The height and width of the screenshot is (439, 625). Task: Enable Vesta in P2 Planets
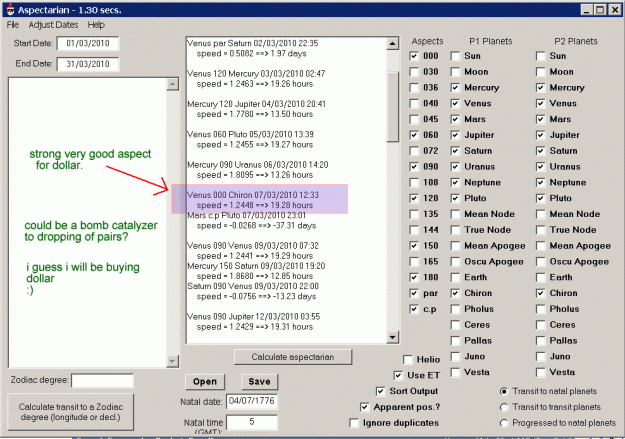click(540, 372)
